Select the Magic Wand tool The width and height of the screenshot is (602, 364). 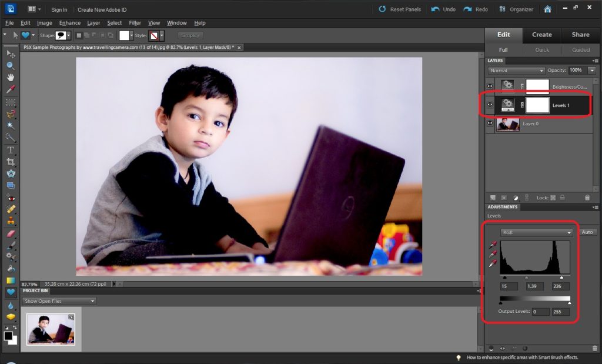click(9, 125)
